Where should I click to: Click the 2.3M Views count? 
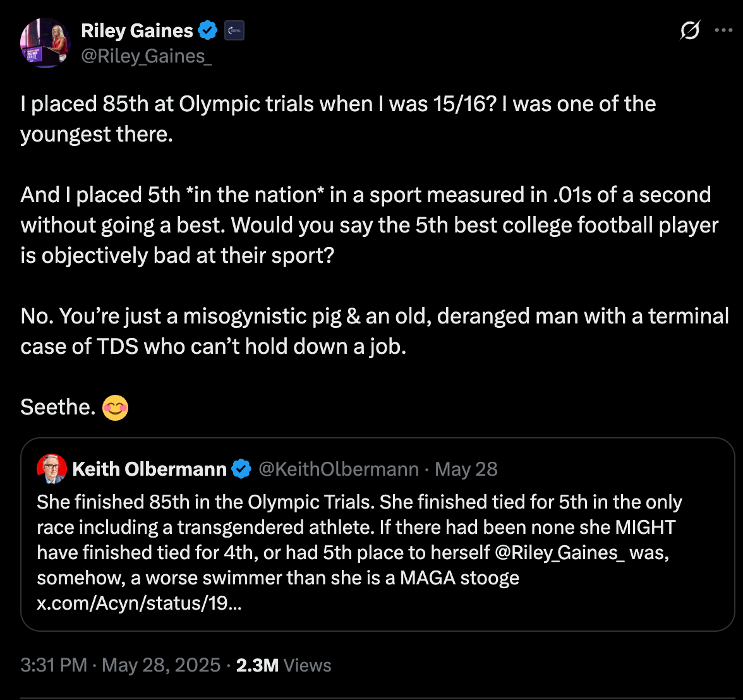point(283,665)
